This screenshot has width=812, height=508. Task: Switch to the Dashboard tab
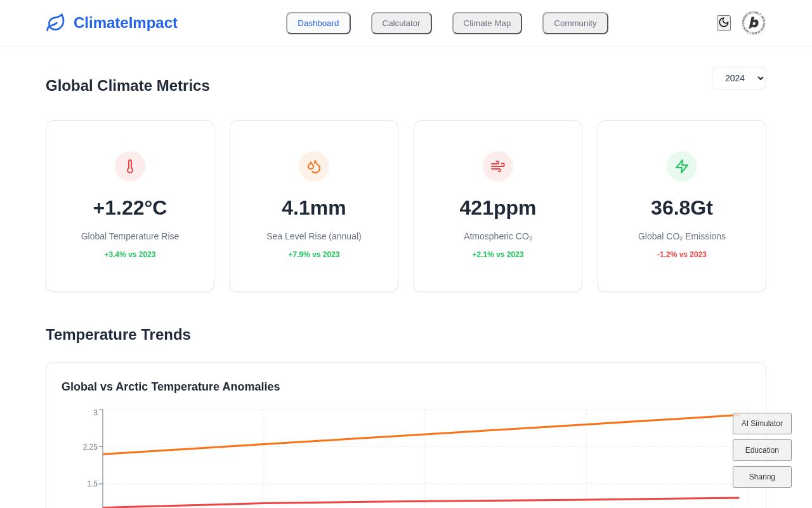tap(318, 23)
